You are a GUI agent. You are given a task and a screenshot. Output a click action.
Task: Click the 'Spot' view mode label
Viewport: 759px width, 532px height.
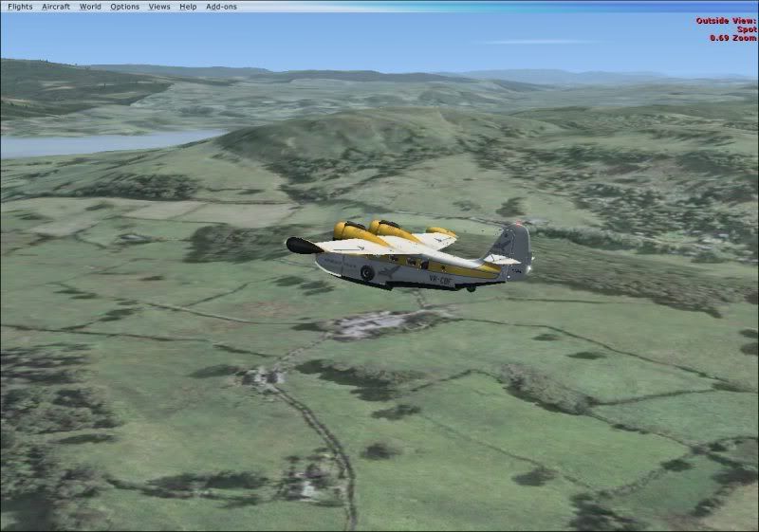(747, 29)
